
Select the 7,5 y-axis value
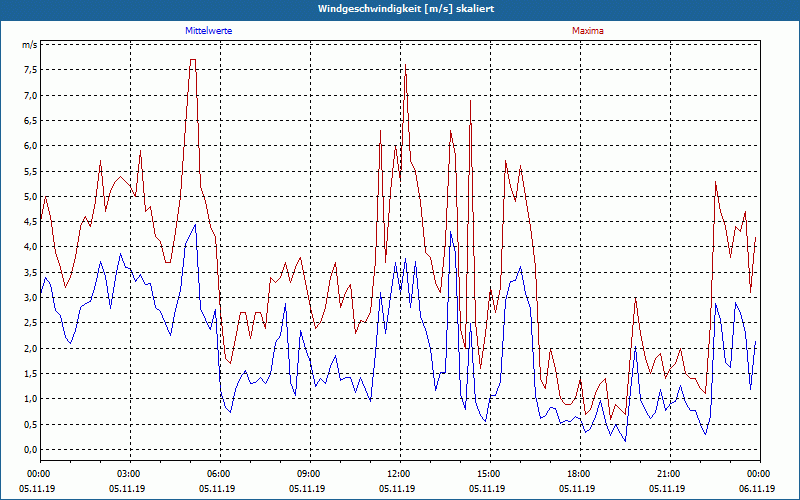31,70
